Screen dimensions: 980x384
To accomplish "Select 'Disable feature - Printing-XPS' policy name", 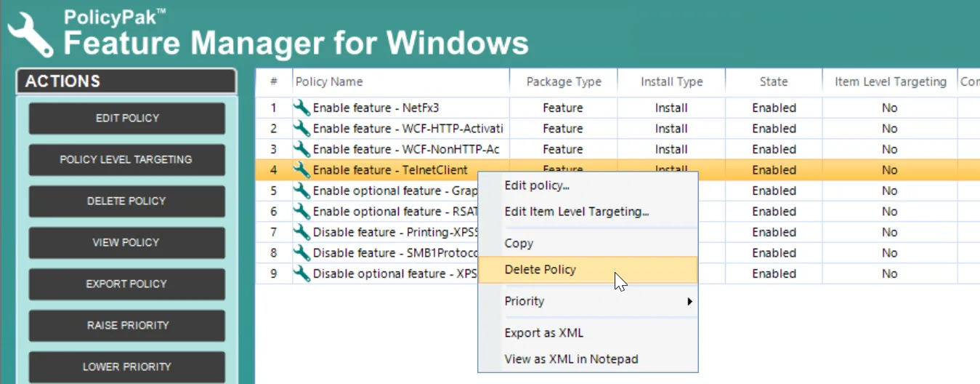I will tap(395, 232).
